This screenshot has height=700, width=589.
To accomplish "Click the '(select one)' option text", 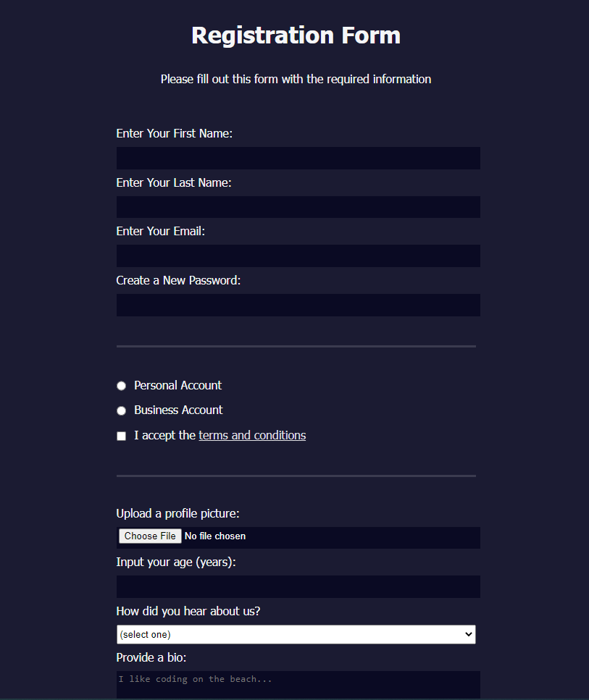I will [x=143, y=633].
